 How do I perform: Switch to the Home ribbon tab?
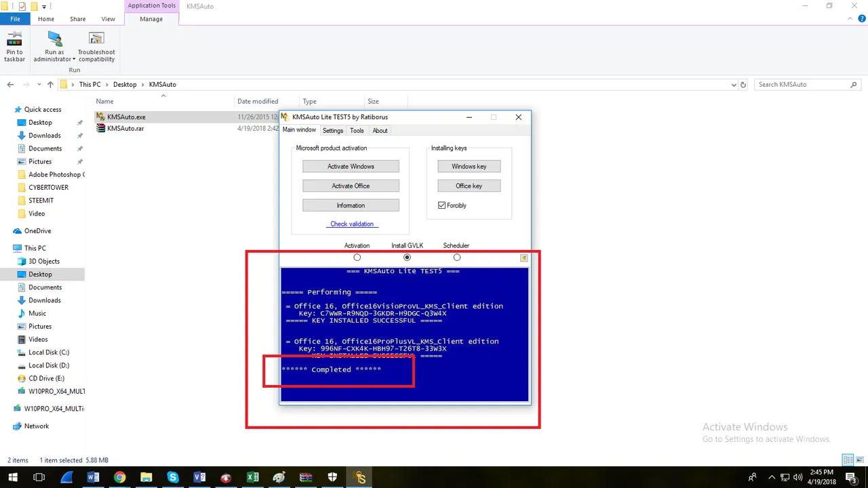(x=46, y=19)
